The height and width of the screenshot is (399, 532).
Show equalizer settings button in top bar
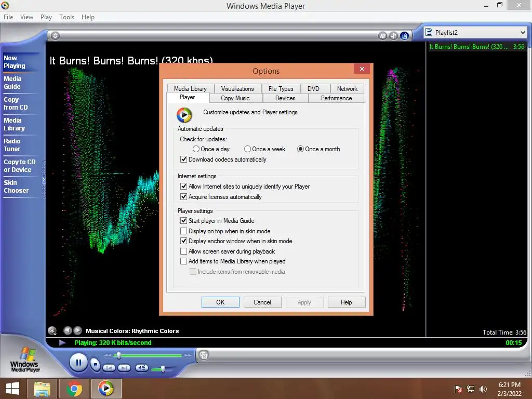[x=393, y=36]
